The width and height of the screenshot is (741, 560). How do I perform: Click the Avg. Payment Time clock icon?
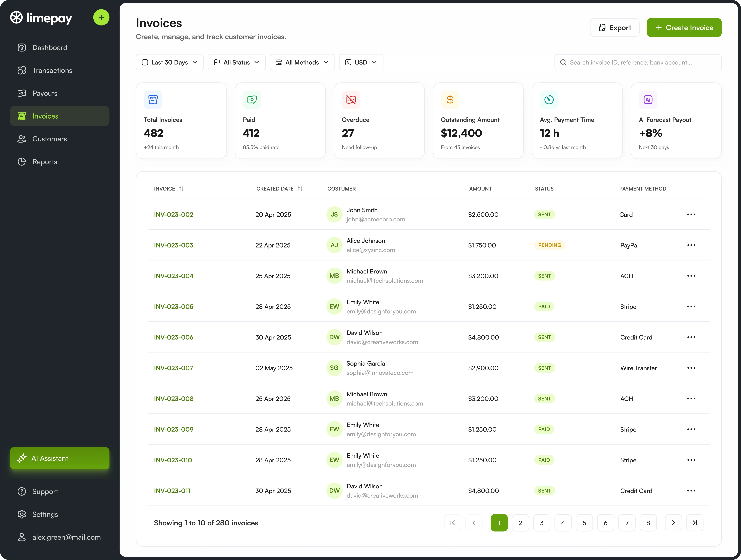point(549,100)
